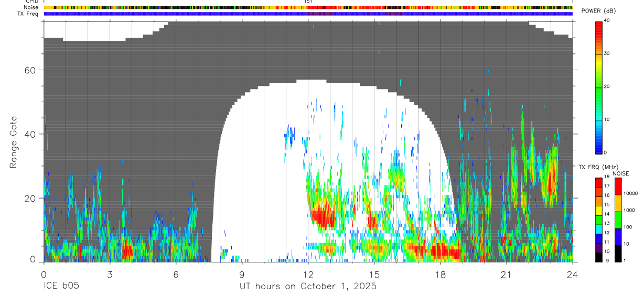The image size is (644, 297).
Task: Click the 13 label in the TX FRQ legend
Action: click(607, 223)
